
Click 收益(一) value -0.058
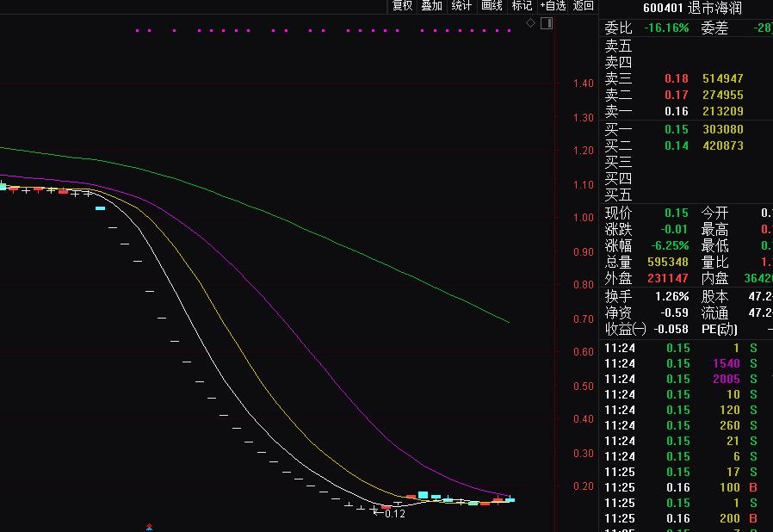(x=671, y=329)
